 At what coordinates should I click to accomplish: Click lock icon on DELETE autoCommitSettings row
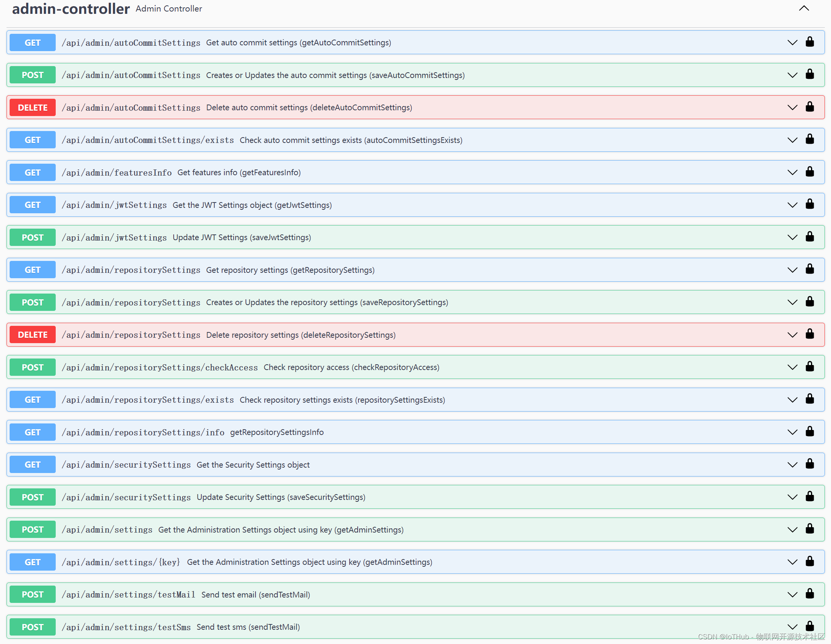pyautogui.click(x=810, y=107)
